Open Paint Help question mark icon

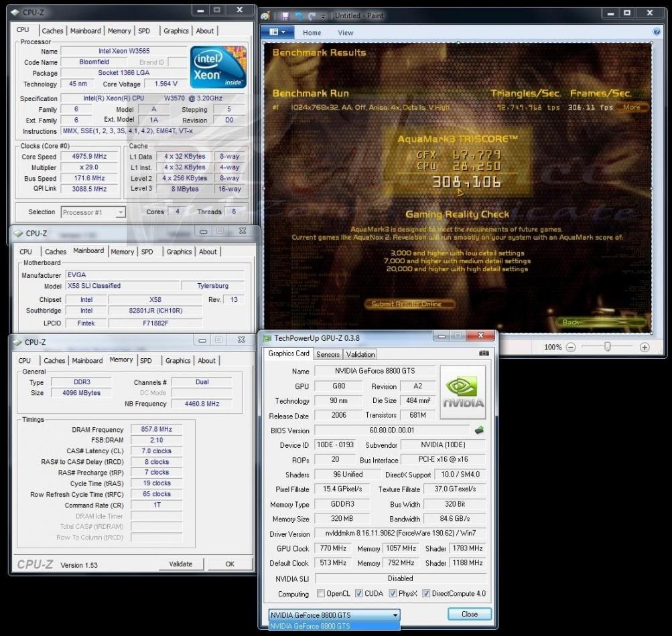point(656,31)
